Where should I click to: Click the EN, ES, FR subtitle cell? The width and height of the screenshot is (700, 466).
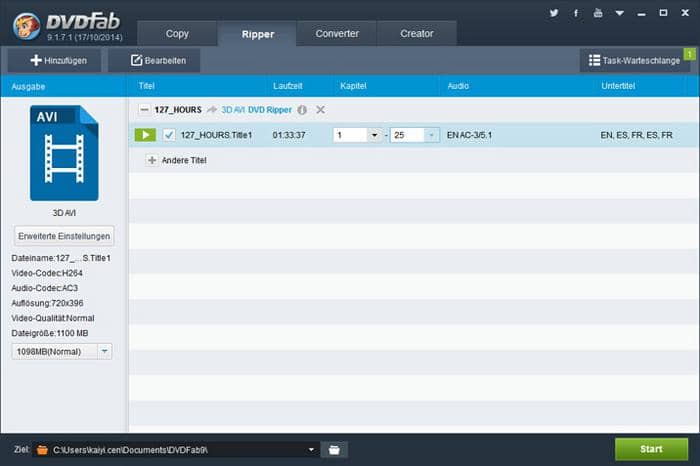[x=636, y=135]
